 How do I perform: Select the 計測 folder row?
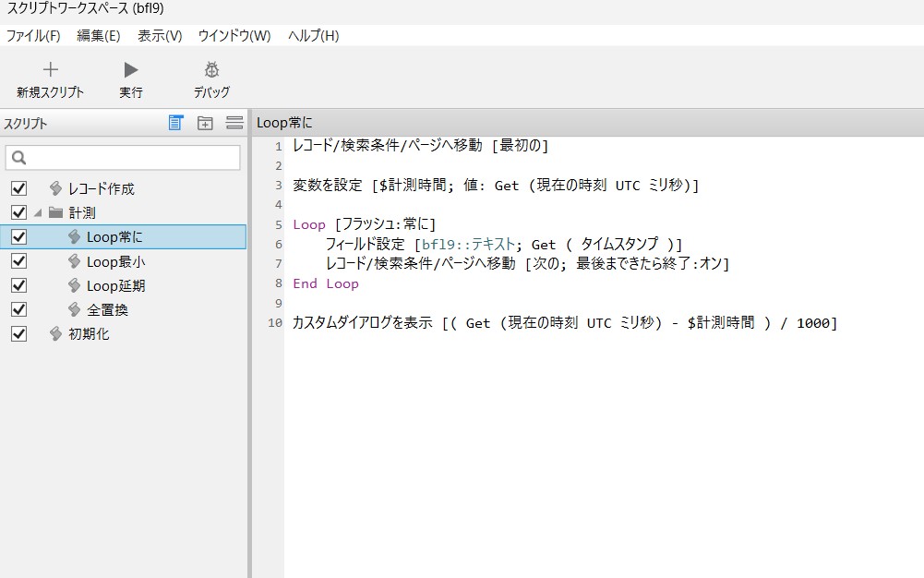point(123,212)
